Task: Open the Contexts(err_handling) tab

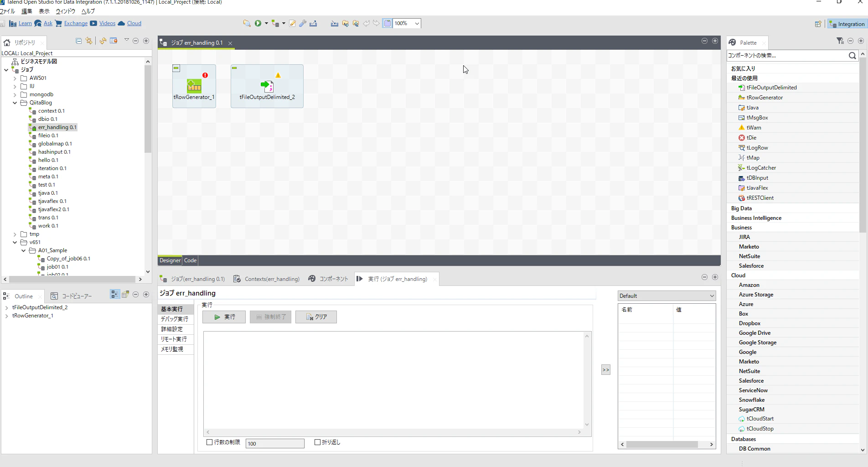Action: (x=267, y=279)
